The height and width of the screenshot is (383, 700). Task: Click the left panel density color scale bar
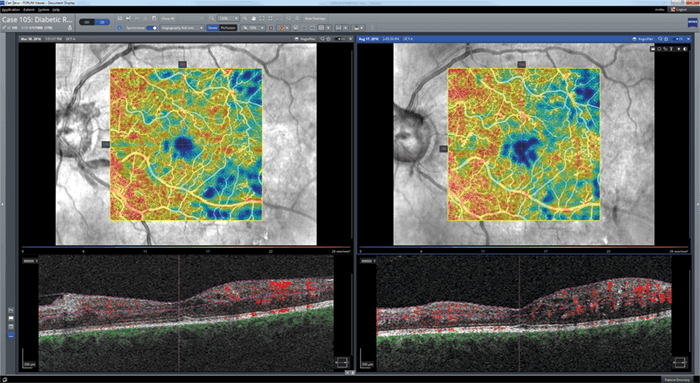tap(186, 247)
